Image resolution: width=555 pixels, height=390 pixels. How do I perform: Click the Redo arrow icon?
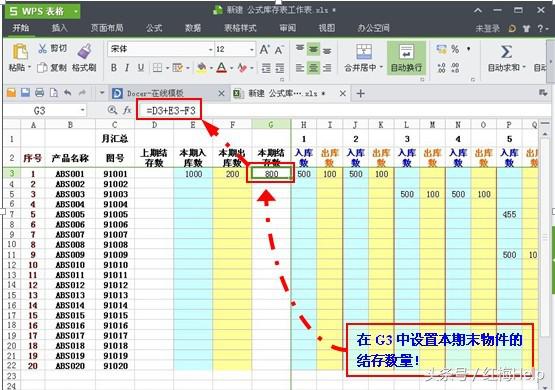point(82,93)
